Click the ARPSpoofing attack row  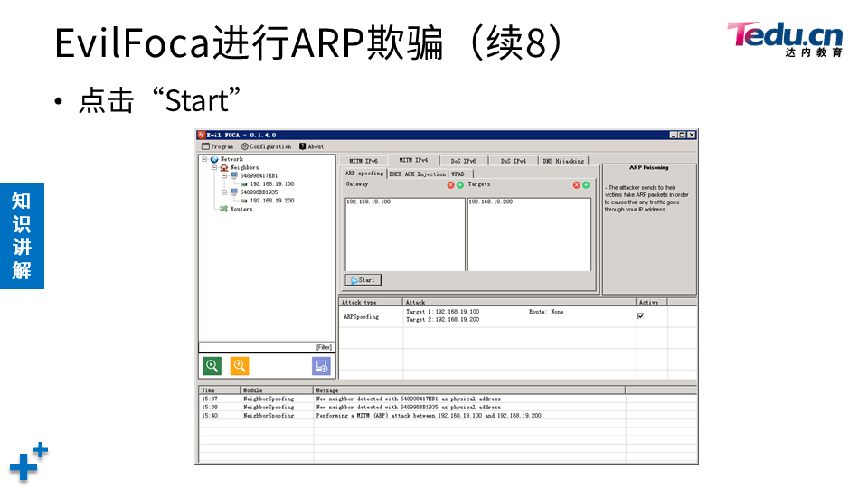tap(517, 316)
